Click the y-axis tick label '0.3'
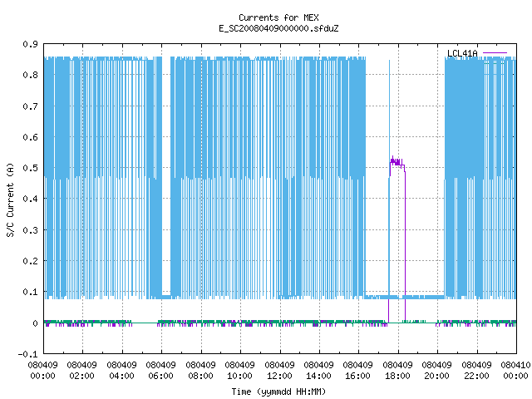 (x=30, y=230)
